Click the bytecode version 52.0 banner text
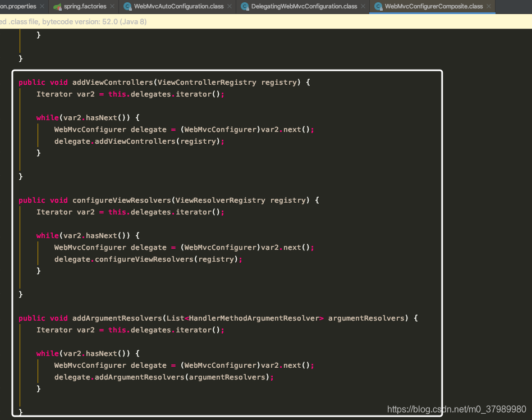The height and width of the screenshot is (420, 532). [x=94, y=22]
